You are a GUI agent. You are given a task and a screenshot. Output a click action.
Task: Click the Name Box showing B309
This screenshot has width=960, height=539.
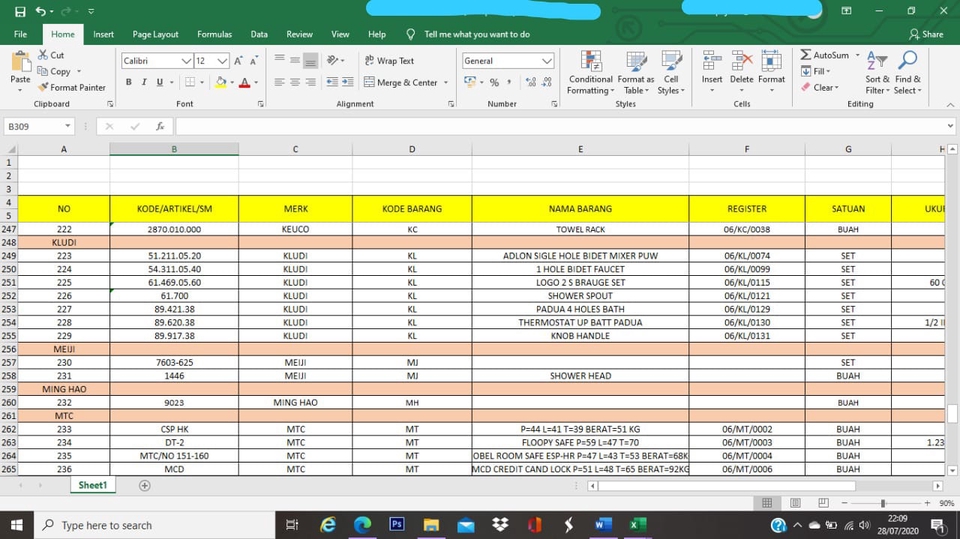[x=39, y=126]
